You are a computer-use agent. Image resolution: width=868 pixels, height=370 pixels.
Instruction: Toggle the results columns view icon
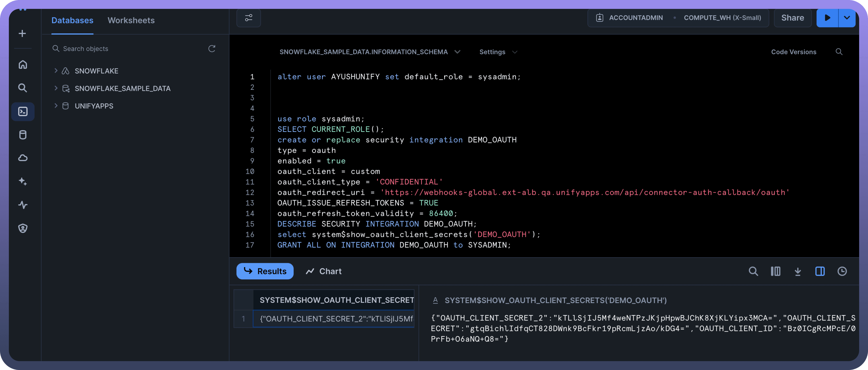pos(775,272)
